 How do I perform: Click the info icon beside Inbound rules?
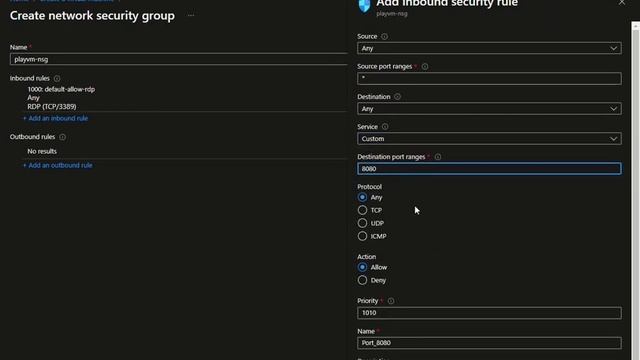57,78
